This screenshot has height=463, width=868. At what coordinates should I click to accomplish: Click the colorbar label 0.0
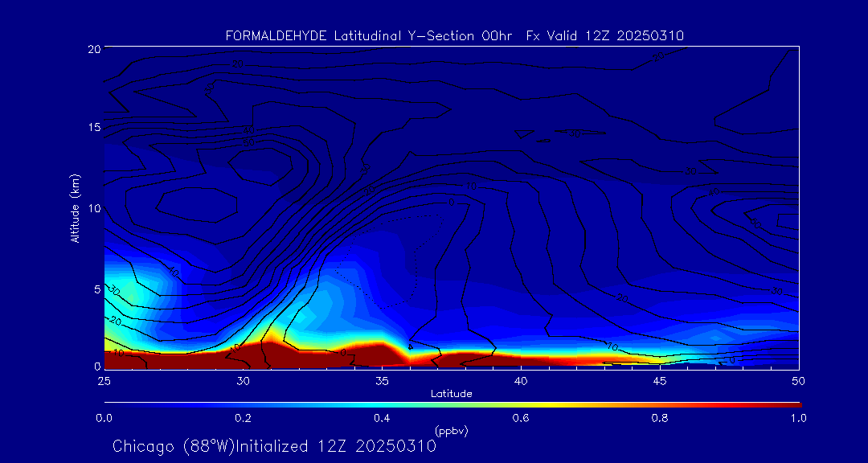(104, 418)
